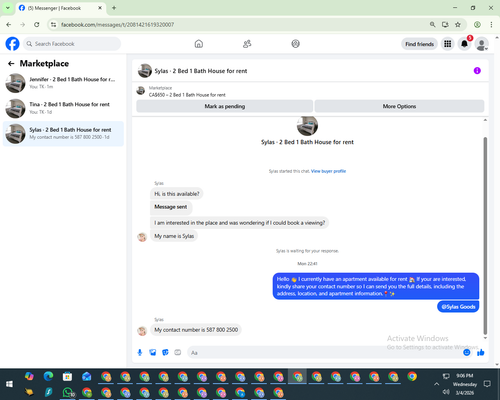Go back with the Marketplace arrow

pos(11,63)
